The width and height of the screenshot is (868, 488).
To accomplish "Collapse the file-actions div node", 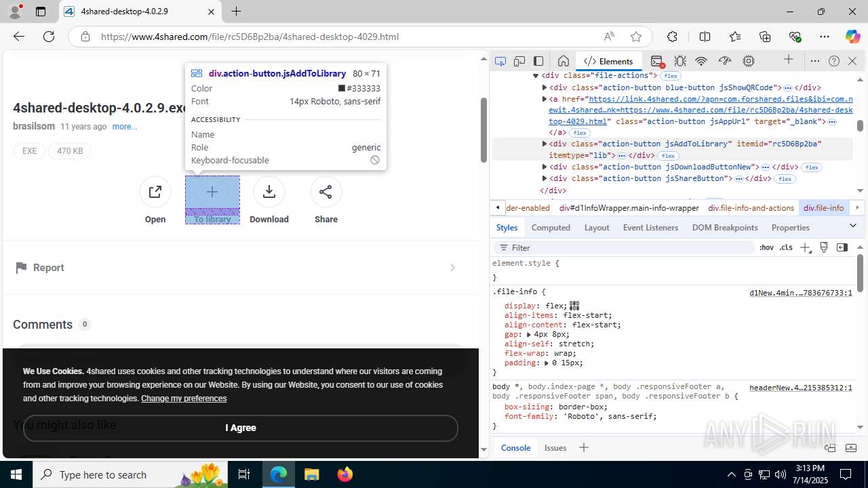I will (535, 76).
